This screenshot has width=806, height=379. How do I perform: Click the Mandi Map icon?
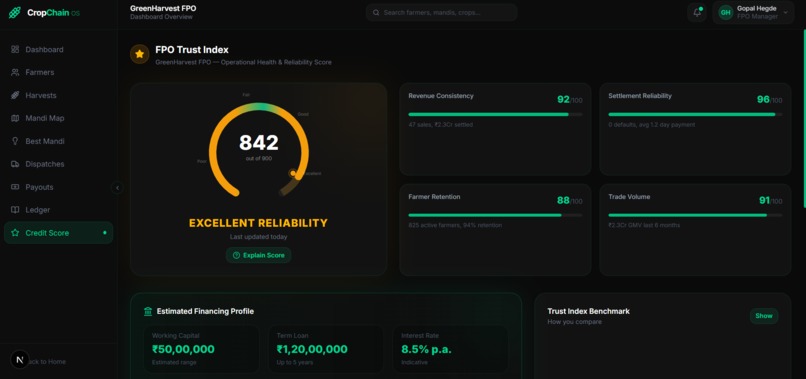point(15,118)
